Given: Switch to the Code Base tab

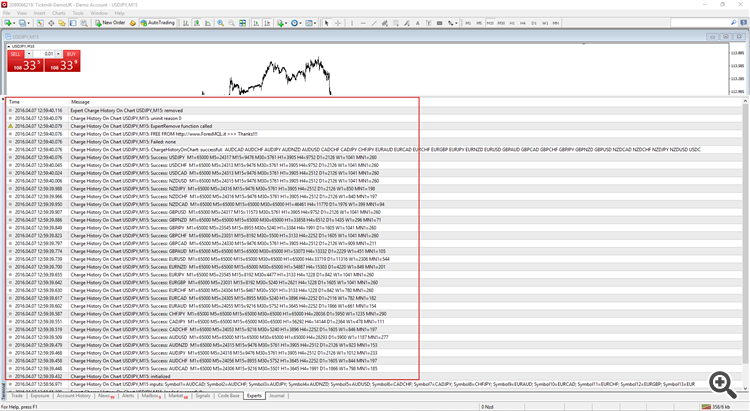Looking at the screenshot, I should pyautogui.click(x=229, y=396).
